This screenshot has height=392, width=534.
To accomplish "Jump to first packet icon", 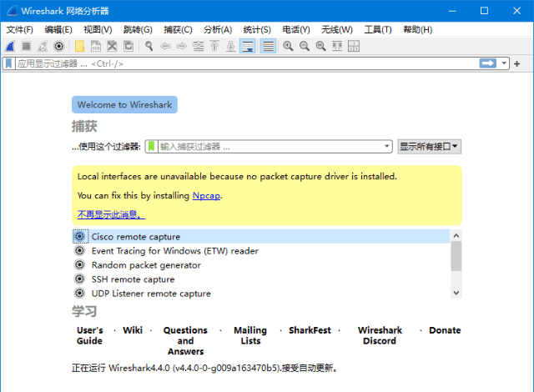I will (x=214, y=46).
